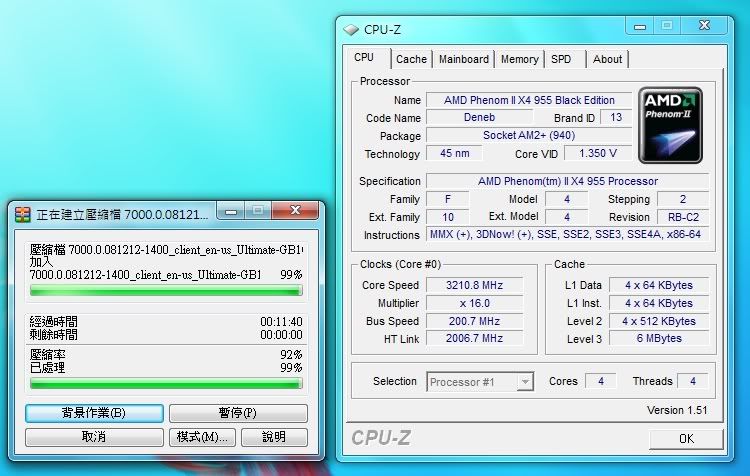Screen dimensions: 750x476
Task: Click the Family value F
Action: [x=448, y=199]
